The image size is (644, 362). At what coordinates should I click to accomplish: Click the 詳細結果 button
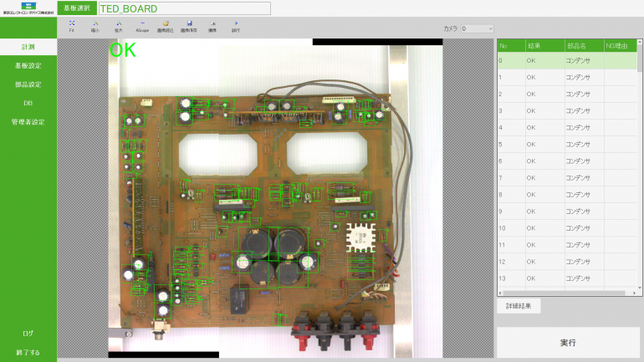click(519, 306)
